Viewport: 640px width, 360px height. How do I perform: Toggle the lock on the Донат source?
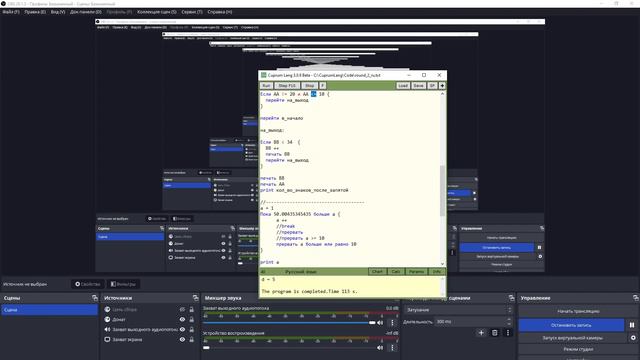coord(191,319)
